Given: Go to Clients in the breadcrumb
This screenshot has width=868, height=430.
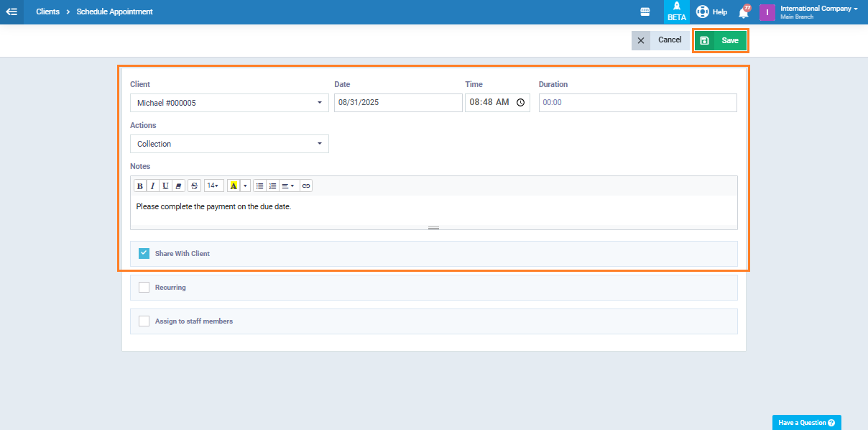Looking at the screenshot, I should pyautogui.click(x=47, y=12).
